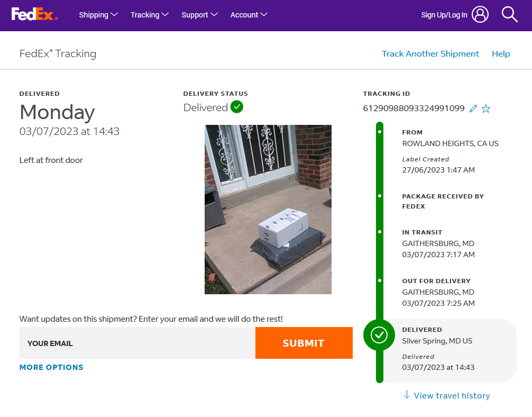This screenshot has height=417, width=532.
Task: Click the down arrow beside travel history
Action: pos(407,395)
